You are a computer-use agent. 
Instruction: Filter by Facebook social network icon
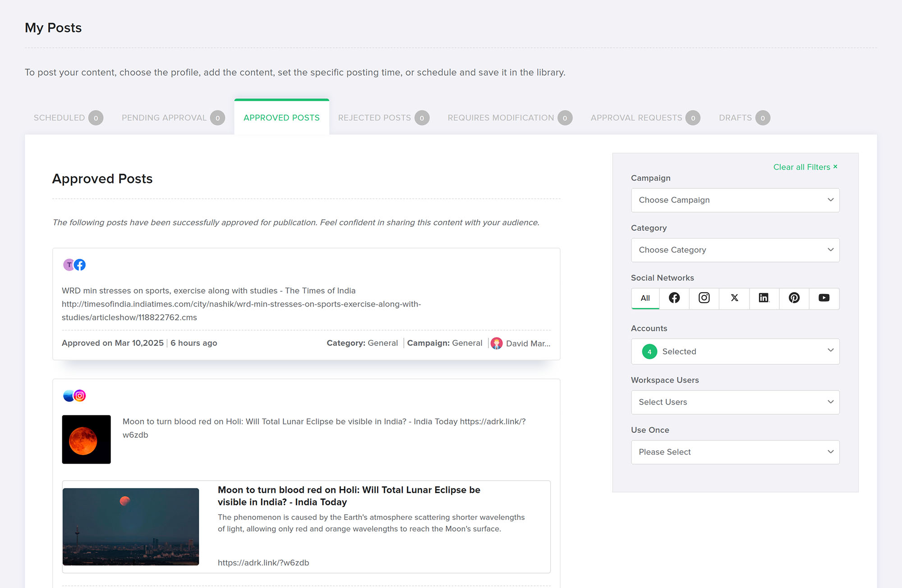point(674,298)
